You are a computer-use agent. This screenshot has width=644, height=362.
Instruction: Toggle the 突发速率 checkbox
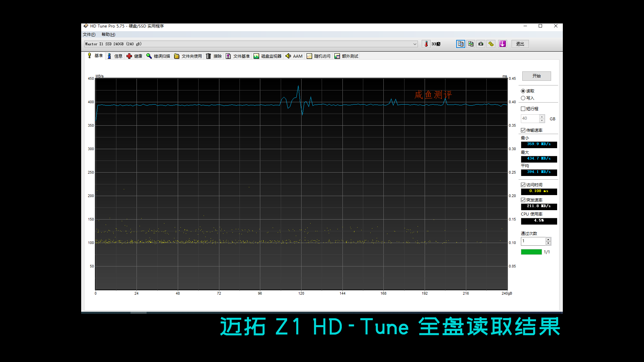pyautogui.click(x=523, y=200)
